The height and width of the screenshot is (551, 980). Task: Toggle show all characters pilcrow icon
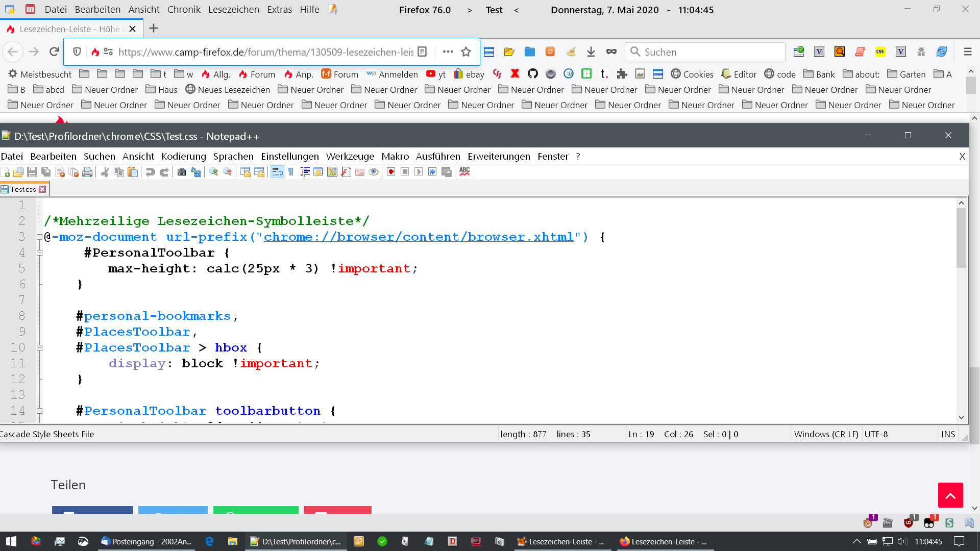click(291, 172)
